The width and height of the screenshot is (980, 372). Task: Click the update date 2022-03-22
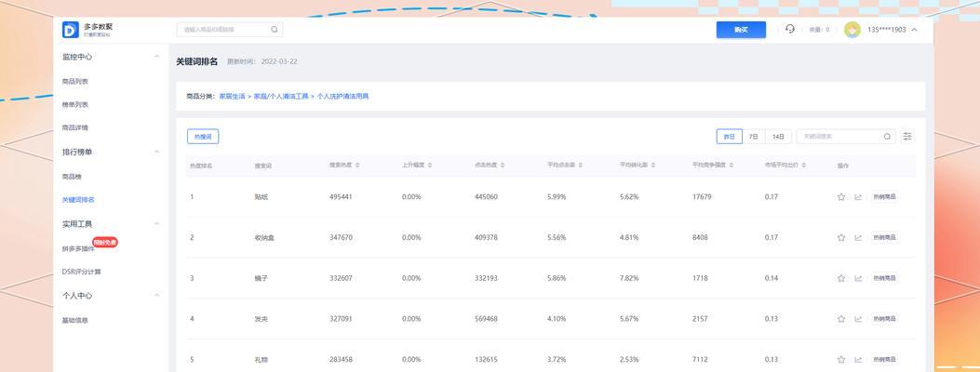[x=279, y=61]
